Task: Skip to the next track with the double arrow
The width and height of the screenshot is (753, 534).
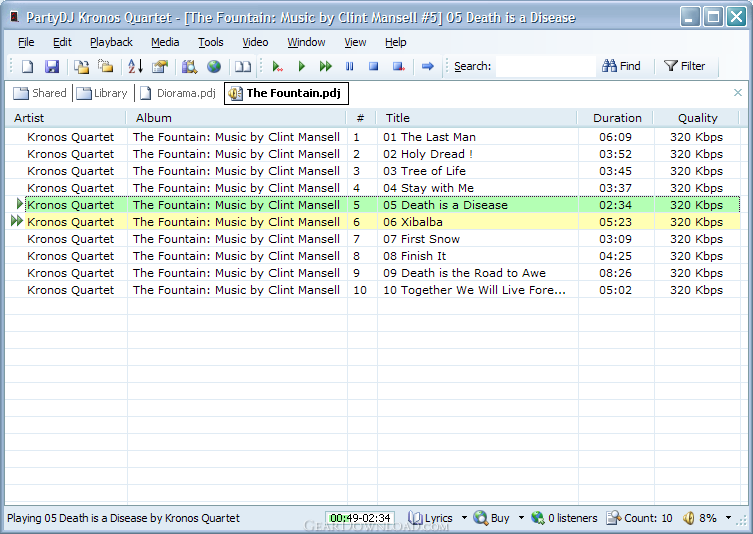Action: pyautogui.click(x=326, y=66)
